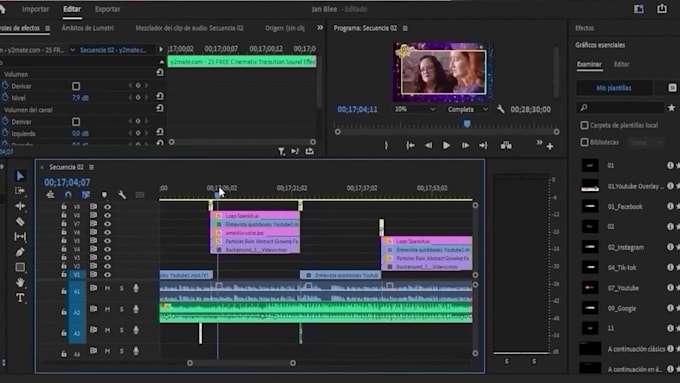Add a marker using the timeline marker icon
680x383 pixels.
(104, 195)
